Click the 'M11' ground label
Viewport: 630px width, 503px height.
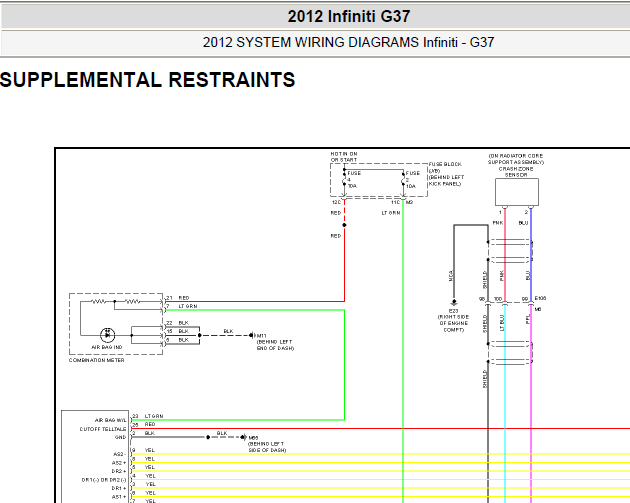point(261,335)
